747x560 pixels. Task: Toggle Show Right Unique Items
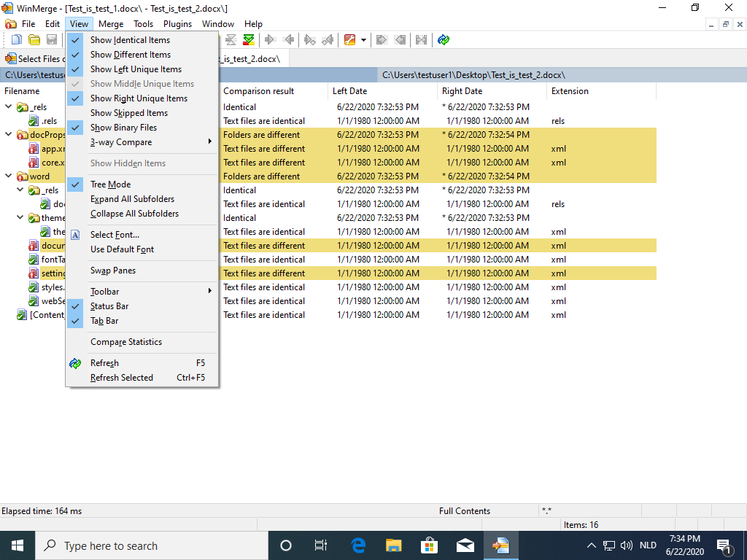(142, 98)
